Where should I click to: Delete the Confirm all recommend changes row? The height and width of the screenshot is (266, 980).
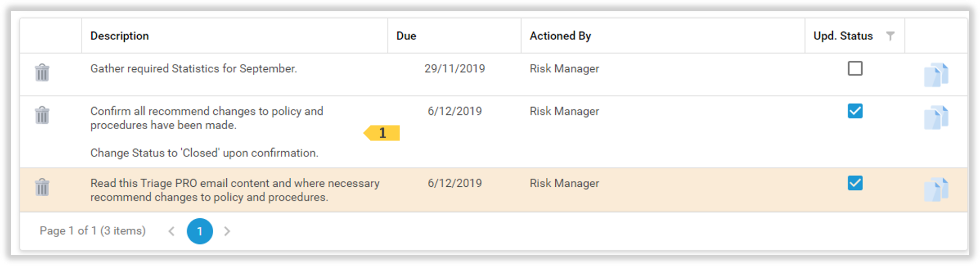pos(42,115)
